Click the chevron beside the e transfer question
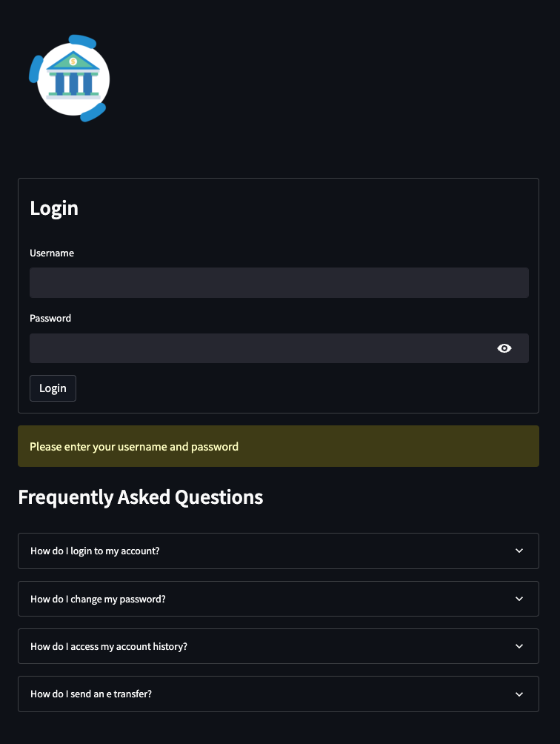Viewport: 560px width, 744px height. (519, 694)
